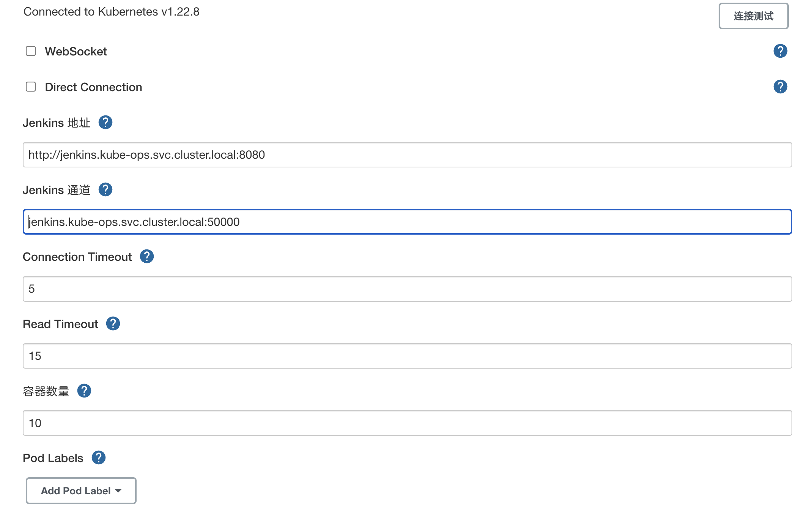The image size is (812, 511).
Task: Click the WebSocket label text
Action: (x=76, y=51)
